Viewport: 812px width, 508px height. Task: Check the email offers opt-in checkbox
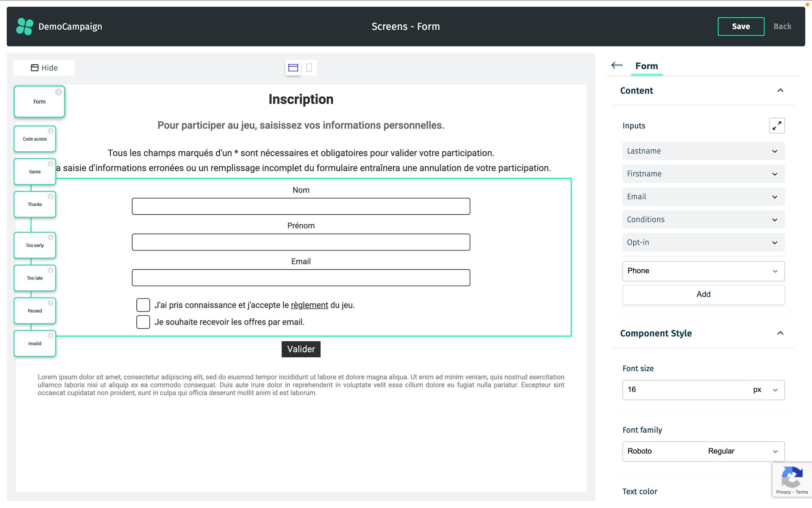tap(143, 322)
